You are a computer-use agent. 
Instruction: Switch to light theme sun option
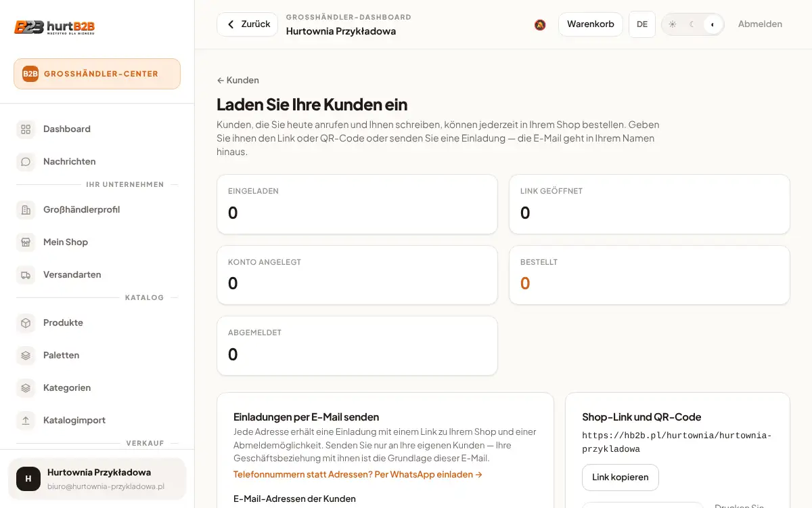673,24
